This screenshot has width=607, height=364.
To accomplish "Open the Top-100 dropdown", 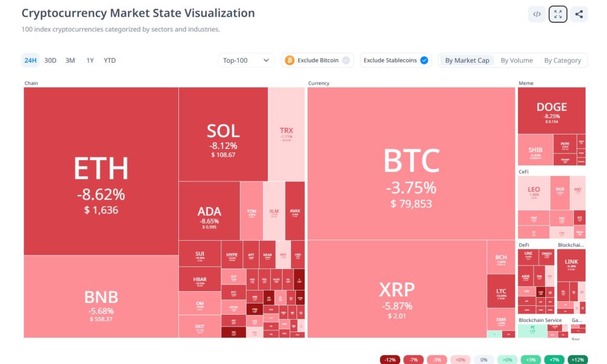I will (246, 60).
